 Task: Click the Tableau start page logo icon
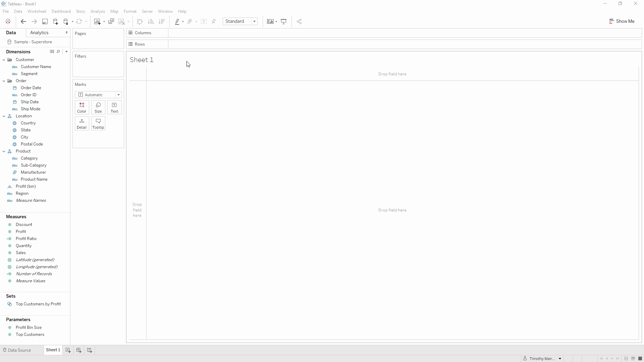[8, 21]
